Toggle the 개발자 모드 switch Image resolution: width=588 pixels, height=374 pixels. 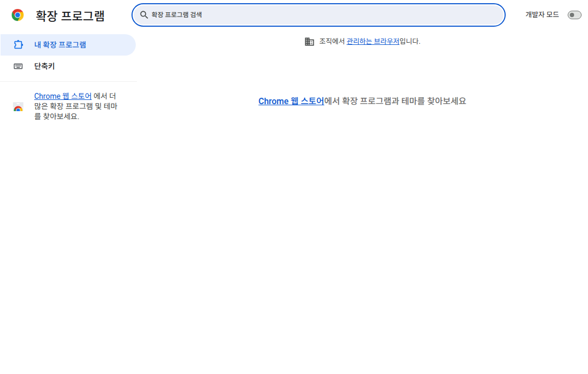[x=574, y=15]
